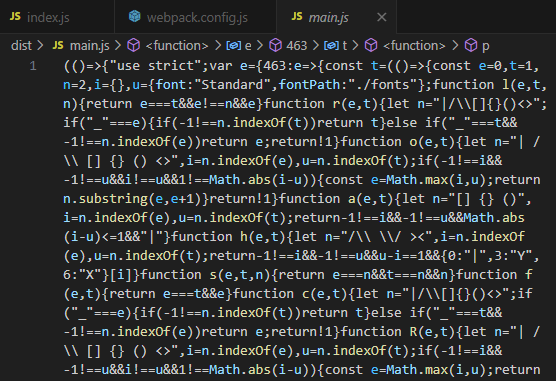Open main.js breadcrumb item
This screenshot has width=556, height=381.
coord(89,45)
